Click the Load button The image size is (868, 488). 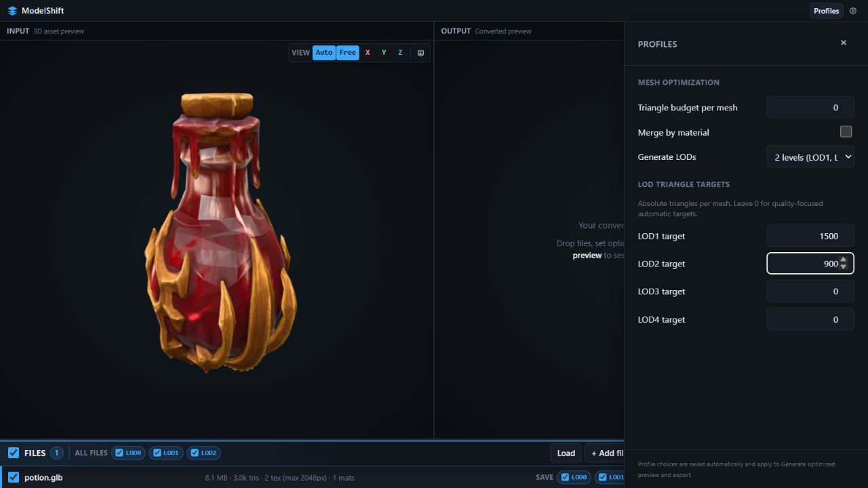[x=566, y=453]
